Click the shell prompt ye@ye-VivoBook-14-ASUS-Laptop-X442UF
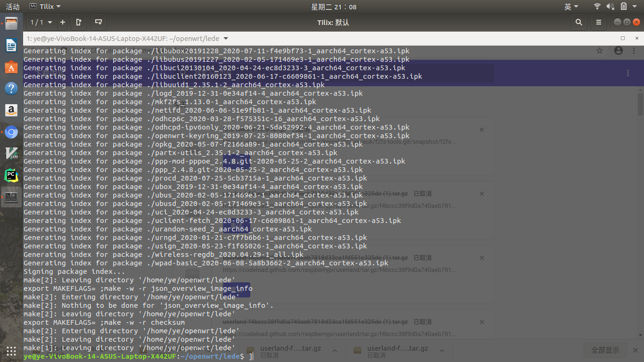644x362 pixels. point(100,356)
